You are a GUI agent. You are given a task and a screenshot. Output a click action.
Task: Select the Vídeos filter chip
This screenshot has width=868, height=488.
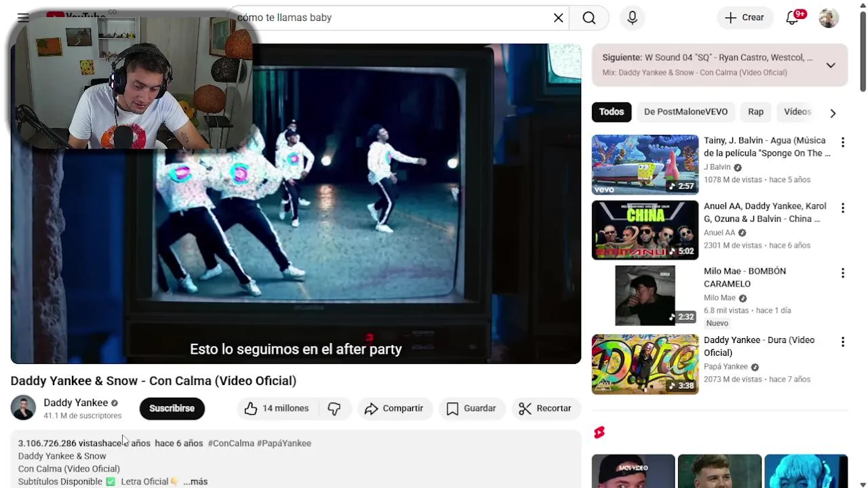[797, 112]
